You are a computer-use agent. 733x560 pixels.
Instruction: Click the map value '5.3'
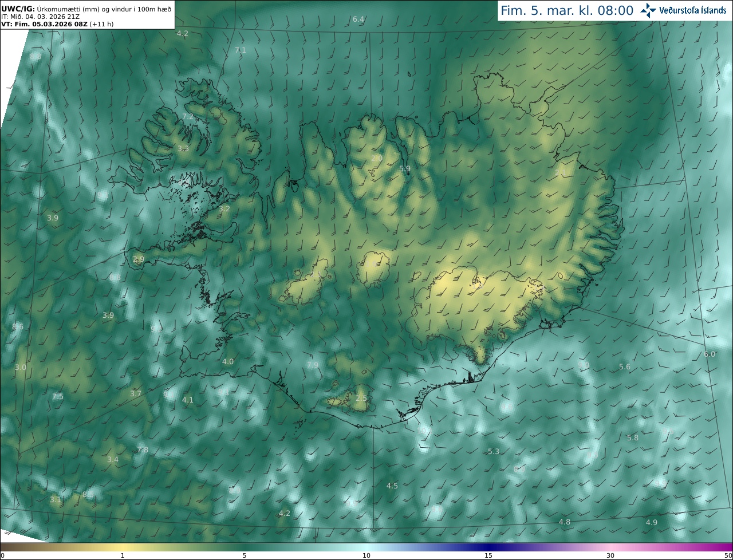pyautogui.click(x=494, y=452)
